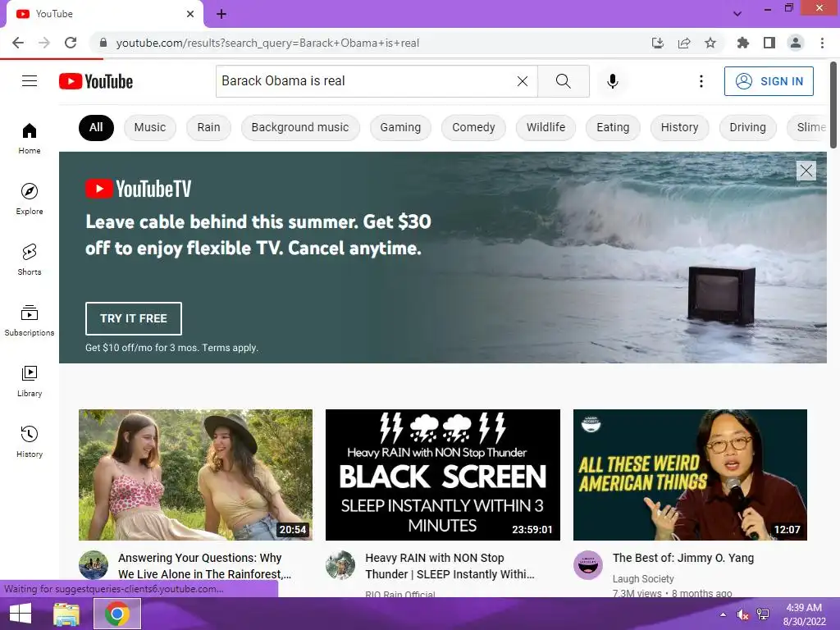Select the Gaming filter chip
Screen dimensions: 840x630
coord(400,127)
